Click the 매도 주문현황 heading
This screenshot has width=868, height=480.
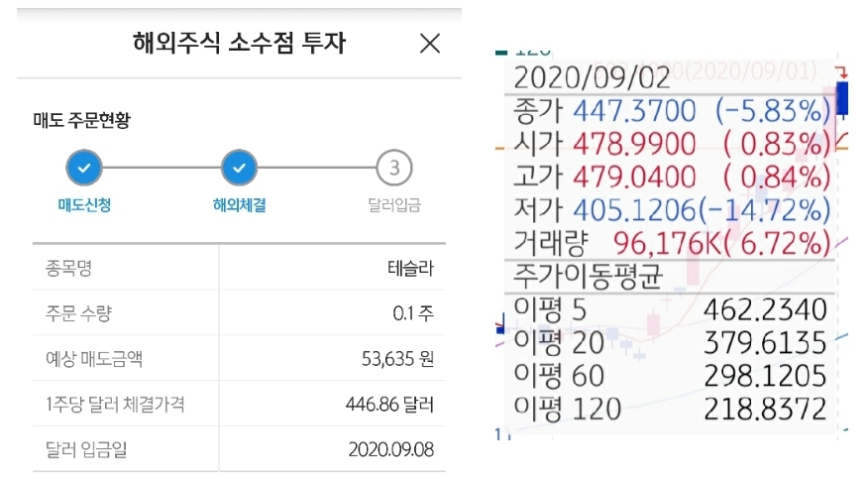(x=82, y=120)
